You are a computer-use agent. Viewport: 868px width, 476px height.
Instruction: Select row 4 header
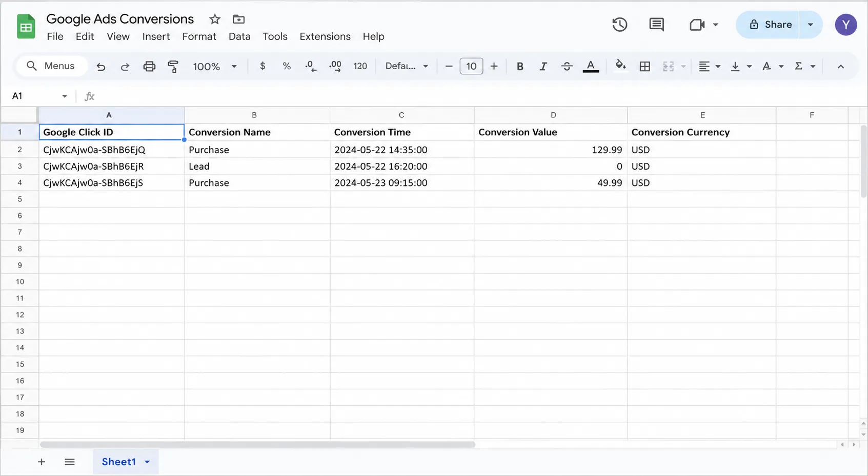[x=19, y=183]
